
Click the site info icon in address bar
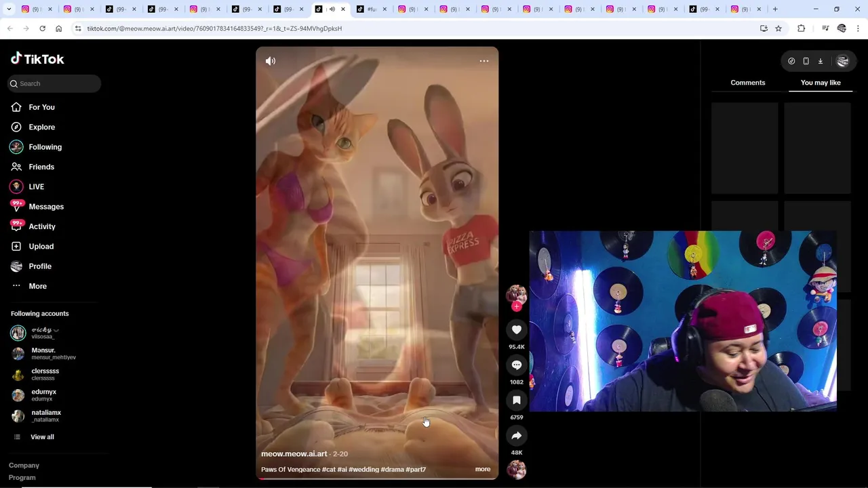[x=78, y=28]
